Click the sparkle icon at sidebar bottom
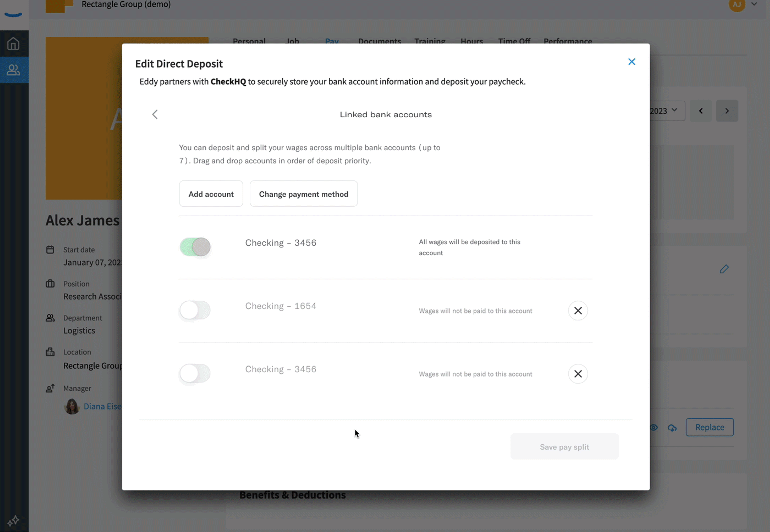The width and height of the screenshot is (770, 532). tap(13, 520)
